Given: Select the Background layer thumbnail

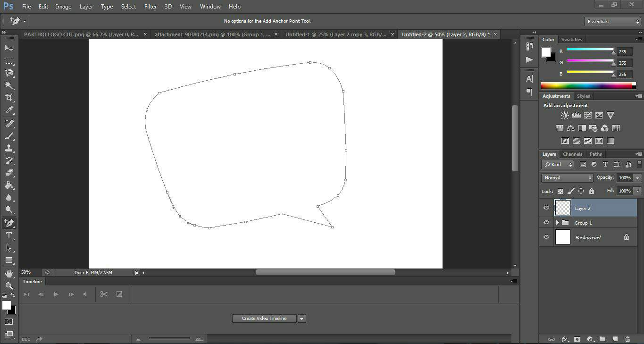Looking at the screenshot, I should click(563, 237).
